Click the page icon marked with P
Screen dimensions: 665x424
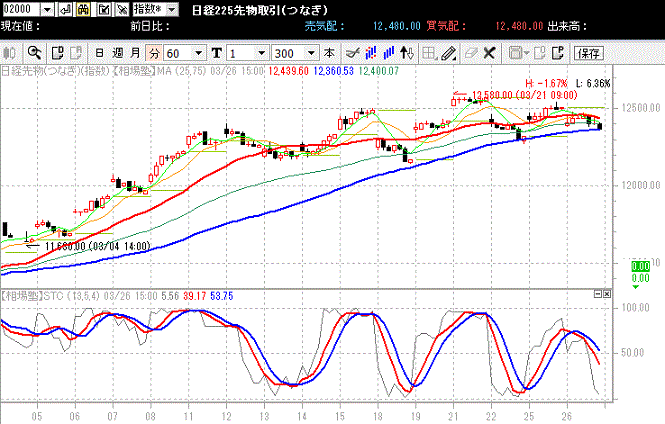(x=559, y=53)
